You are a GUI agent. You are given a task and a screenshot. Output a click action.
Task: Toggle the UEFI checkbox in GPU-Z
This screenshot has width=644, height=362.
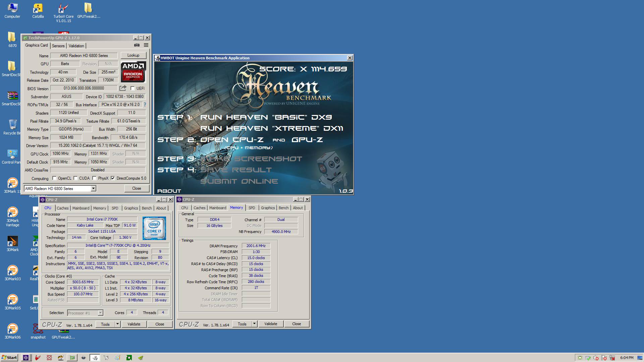pyautogui.click(x=132, y=88)
